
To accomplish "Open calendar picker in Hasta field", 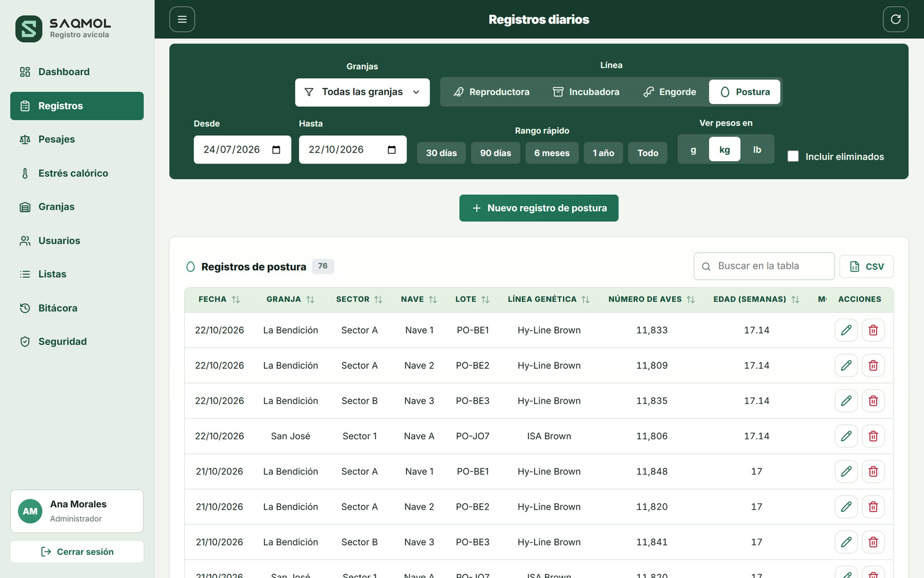I will [392, 150].
